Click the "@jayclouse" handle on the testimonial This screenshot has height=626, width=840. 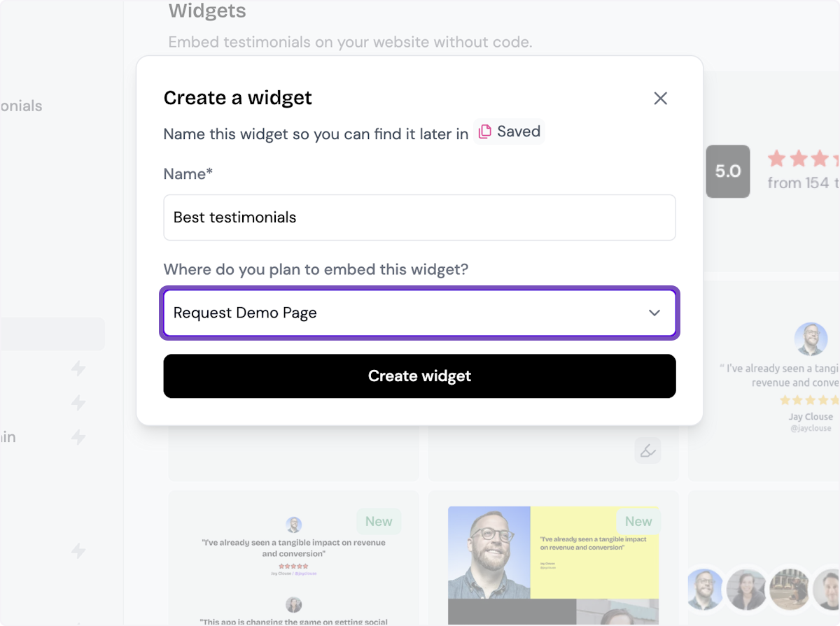(811, 427)
